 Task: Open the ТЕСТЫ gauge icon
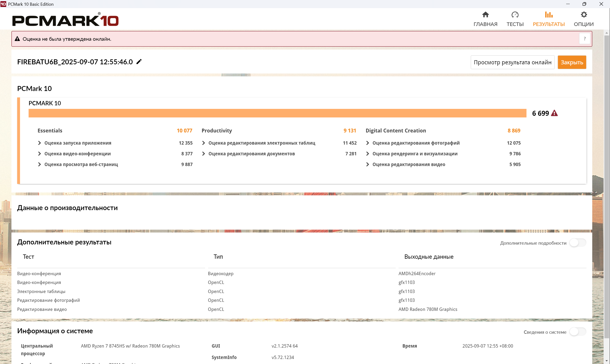click(x=515, y=15)
